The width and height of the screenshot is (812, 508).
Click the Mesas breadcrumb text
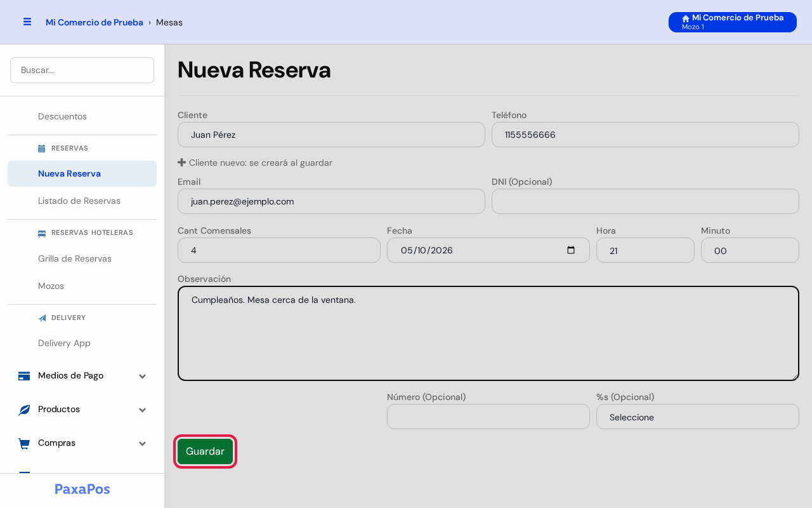169,22
